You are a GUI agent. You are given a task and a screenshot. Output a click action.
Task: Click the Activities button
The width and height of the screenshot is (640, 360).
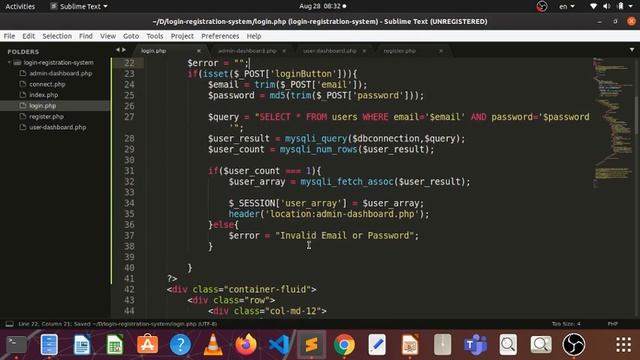pos(20,6)
